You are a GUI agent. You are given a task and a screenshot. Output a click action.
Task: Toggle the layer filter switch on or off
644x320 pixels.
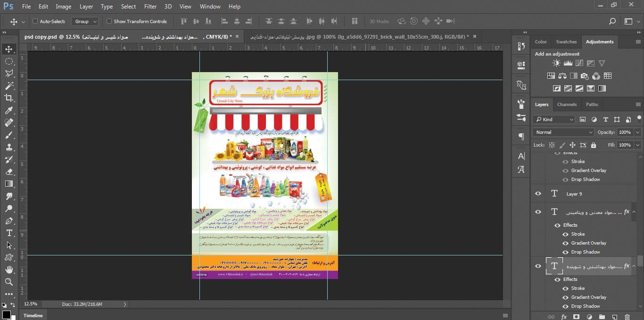coord(639,118)
